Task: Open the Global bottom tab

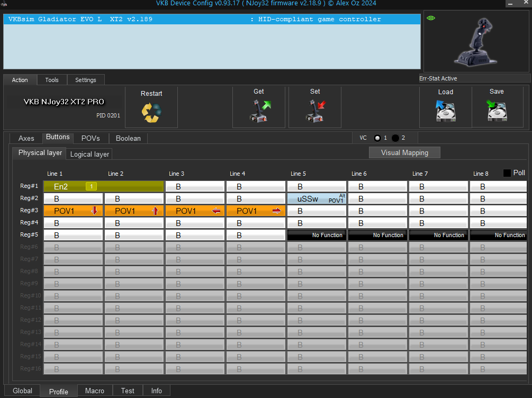Action: coord(22,391)
